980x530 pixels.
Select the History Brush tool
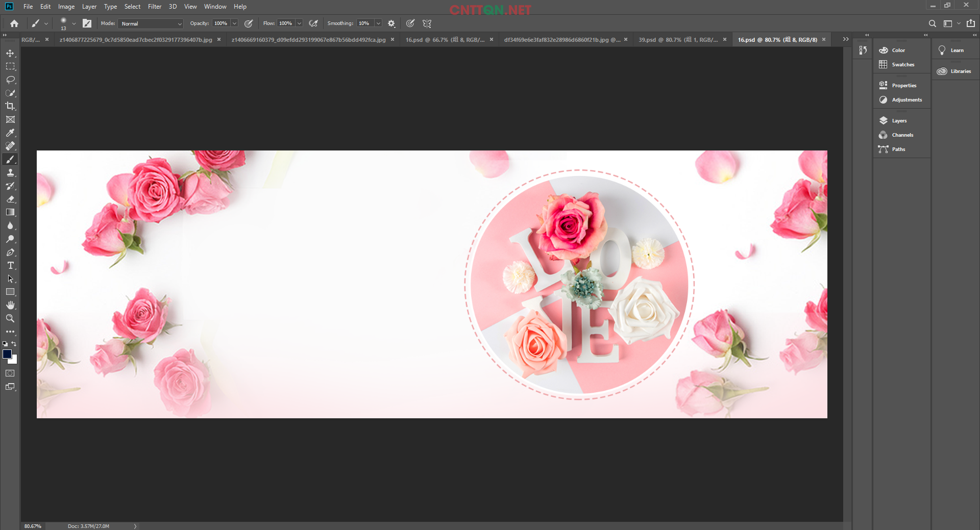tap(10, 186)
